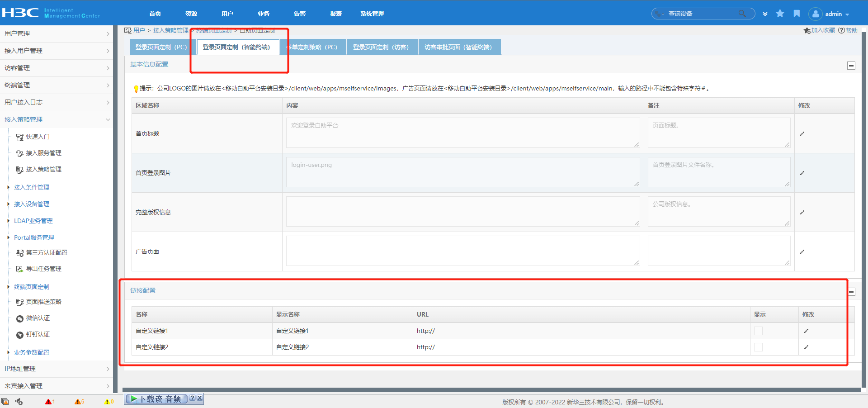Click the login-user.png image name field

coord(463,172)
